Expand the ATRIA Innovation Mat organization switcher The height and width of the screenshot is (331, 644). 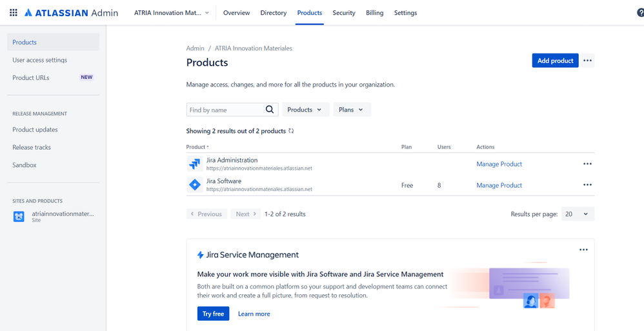coord(172,13)
